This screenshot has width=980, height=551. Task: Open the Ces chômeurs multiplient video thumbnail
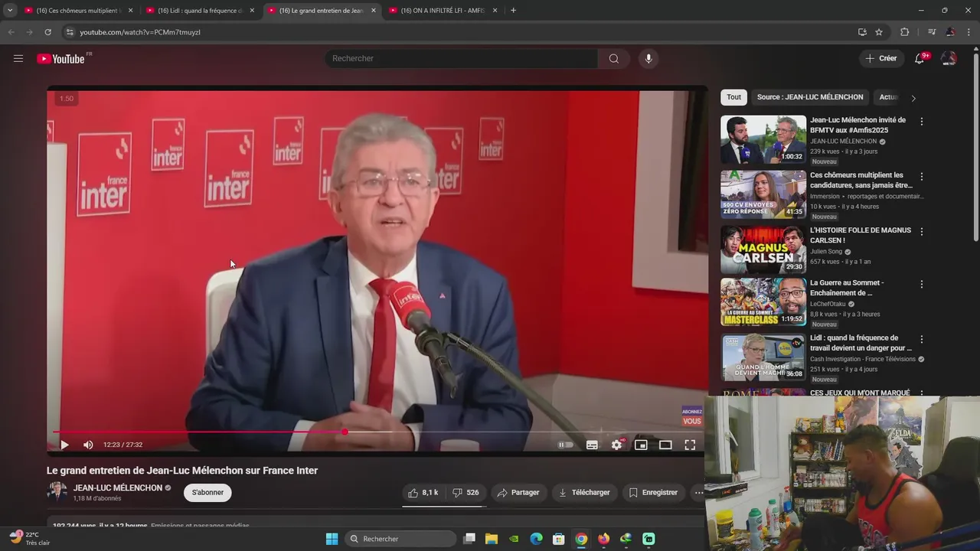(763, 194)
